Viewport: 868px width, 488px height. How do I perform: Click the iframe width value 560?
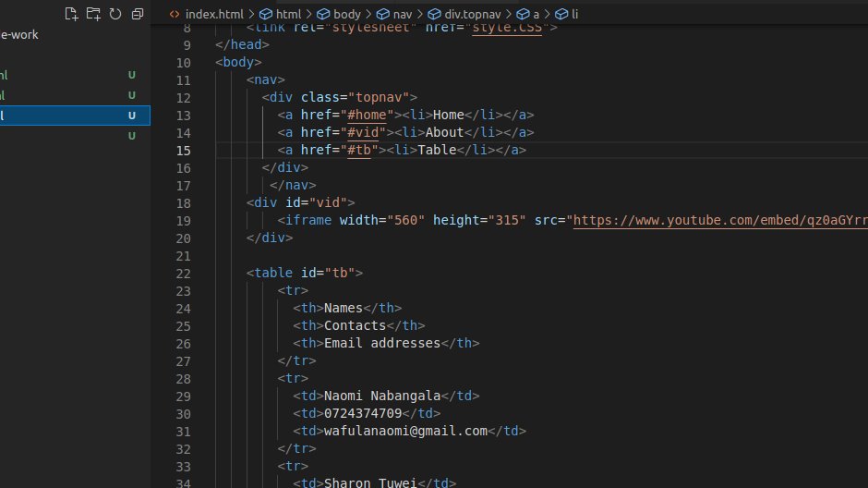click(405, 221)
